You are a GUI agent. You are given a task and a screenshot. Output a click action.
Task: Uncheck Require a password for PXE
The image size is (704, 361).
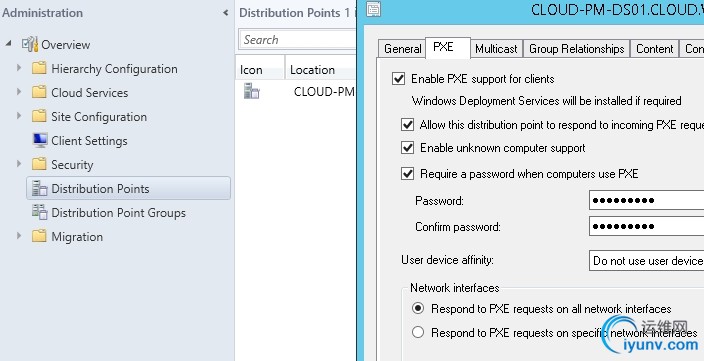407,174
